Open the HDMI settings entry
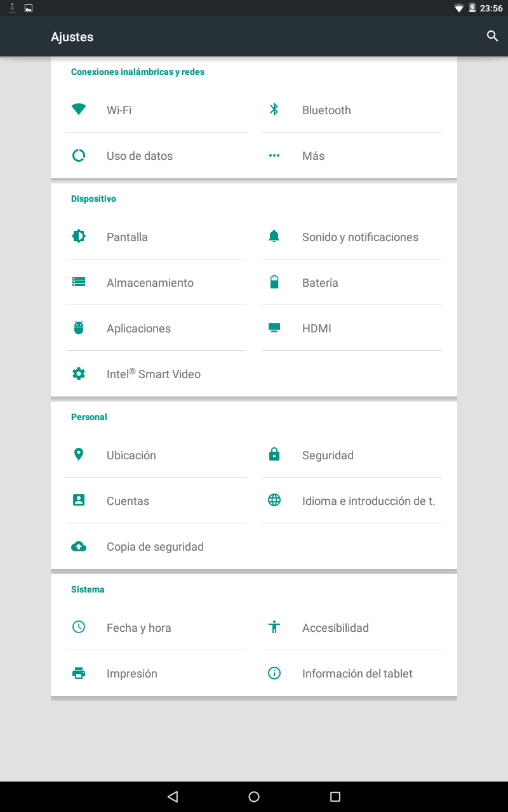The height and width of the screenshot is (812, 508). pyautogui.click(x=352, y=328)
